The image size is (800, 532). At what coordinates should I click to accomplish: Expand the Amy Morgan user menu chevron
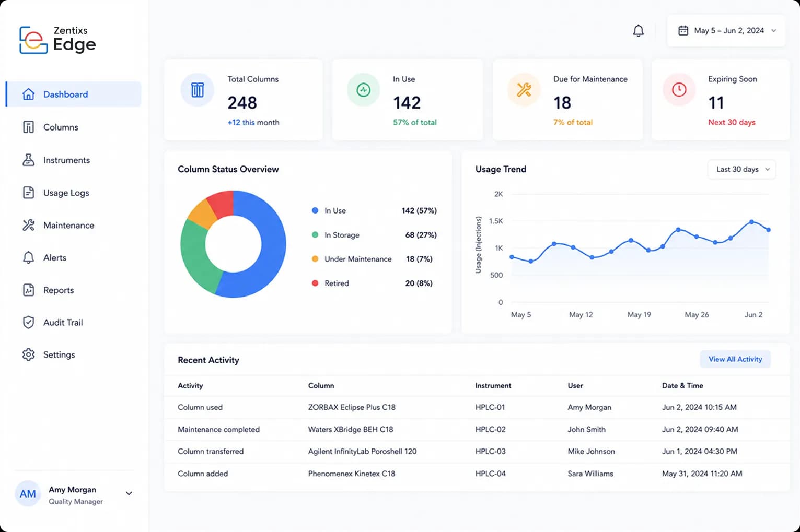129,493
